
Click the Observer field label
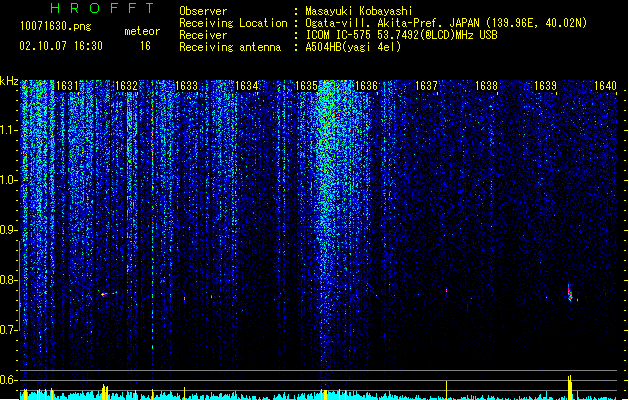coord(203,11)
